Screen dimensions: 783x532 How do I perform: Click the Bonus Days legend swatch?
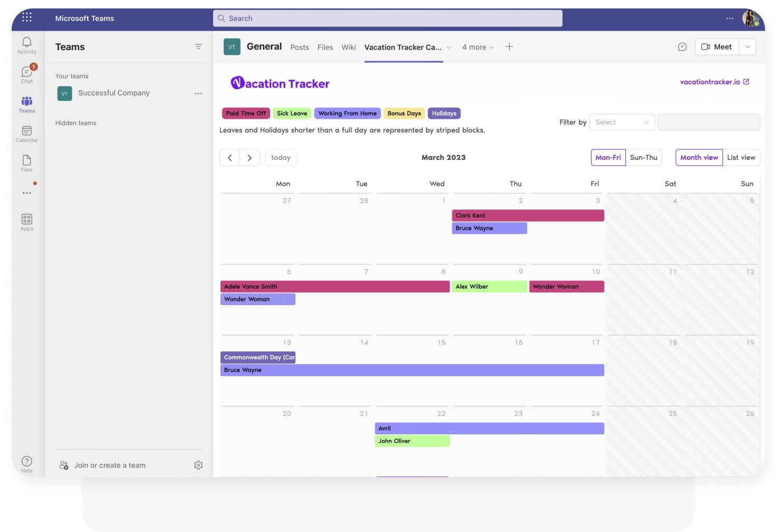404,113
